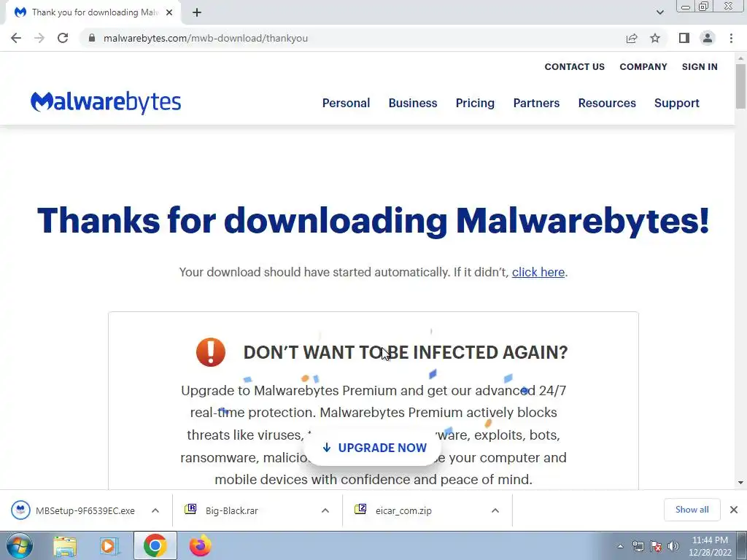Launch Firefox from the taskbar

coord(201,545)
